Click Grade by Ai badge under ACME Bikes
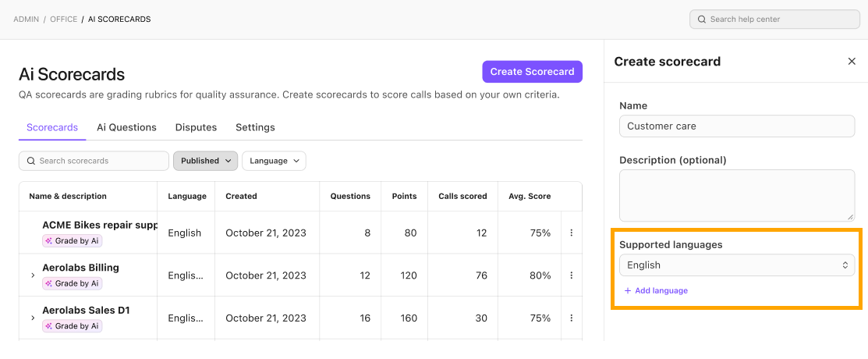Image resolution: width=868 pixels, height=359 pixels. pyautogui.click(x=73, y=241)
